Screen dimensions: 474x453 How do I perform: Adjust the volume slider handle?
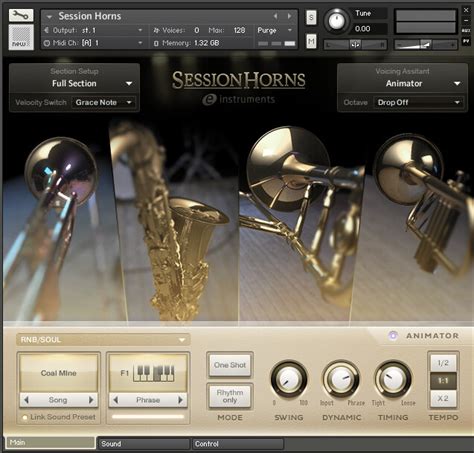pos(425,44)
